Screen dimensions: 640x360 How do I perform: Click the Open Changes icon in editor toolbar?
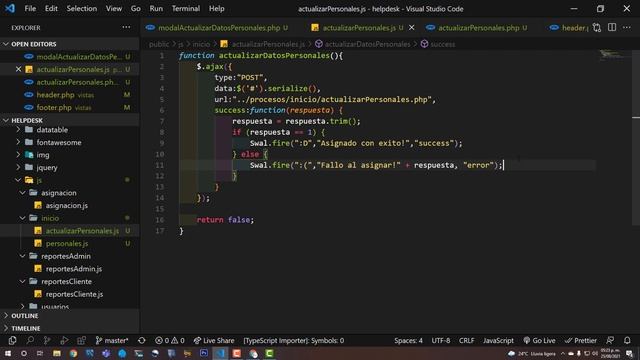[x=597, y=27]
